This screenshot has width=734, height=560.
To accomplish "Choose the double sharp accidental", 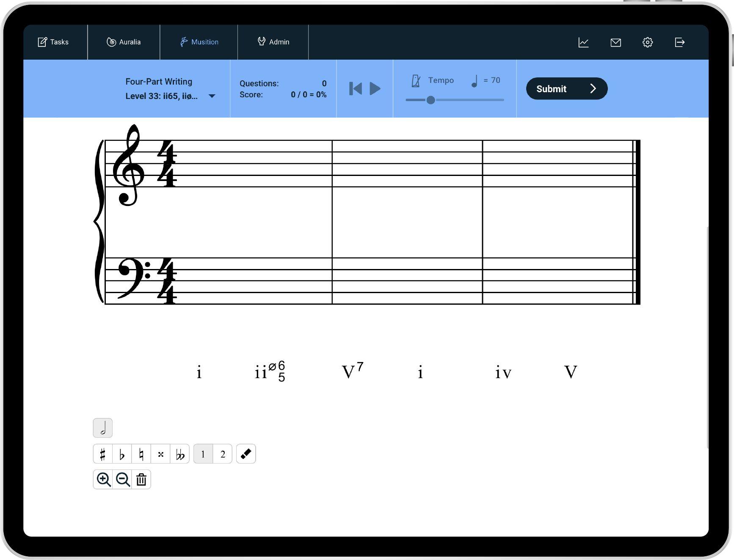I will pyautogui.click(x=161, y=454).
